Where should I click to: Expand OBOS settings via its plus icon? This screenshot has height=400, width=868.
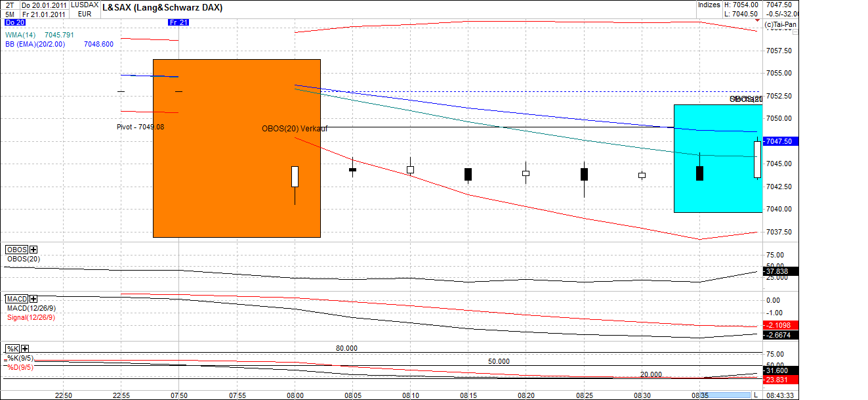(x=33, y=250)
